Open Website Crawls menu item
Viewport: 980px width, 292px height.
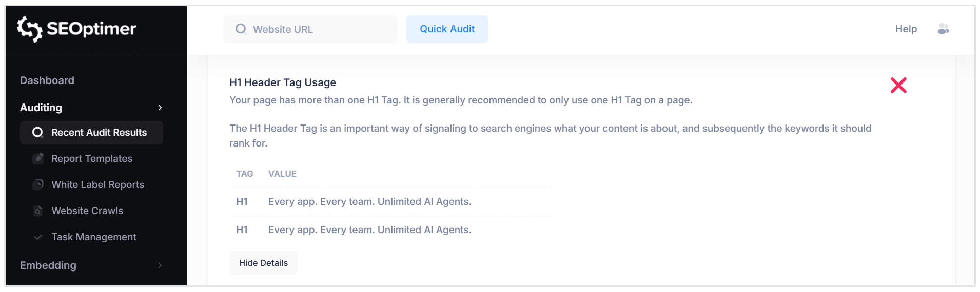[x=87, y=211]
